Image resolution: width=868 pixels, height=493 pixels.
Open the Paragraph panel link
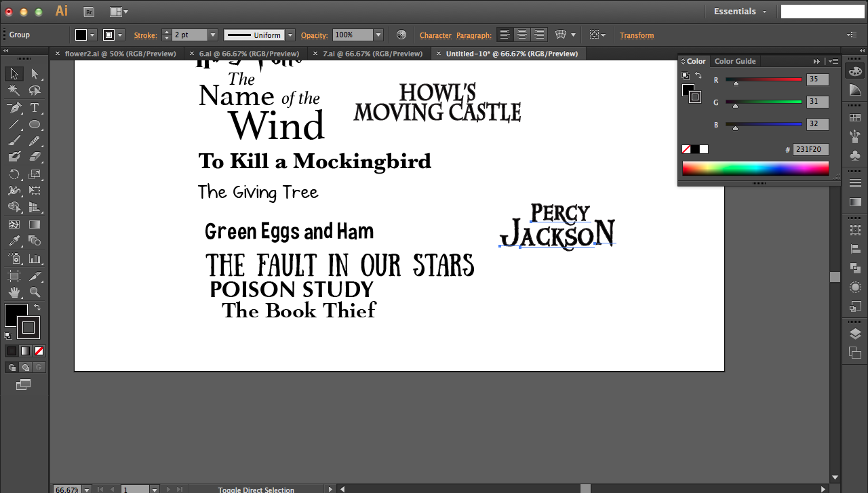(474, 35)
